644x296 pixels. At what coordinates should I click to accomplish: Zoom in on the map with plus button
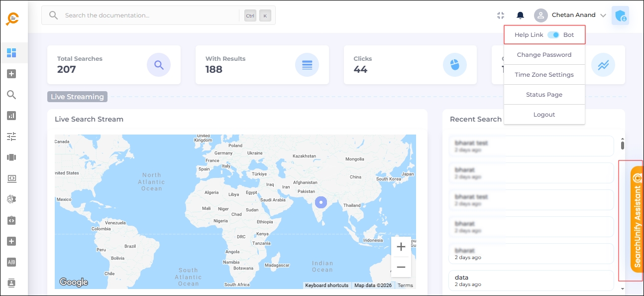tap(401, 247)
